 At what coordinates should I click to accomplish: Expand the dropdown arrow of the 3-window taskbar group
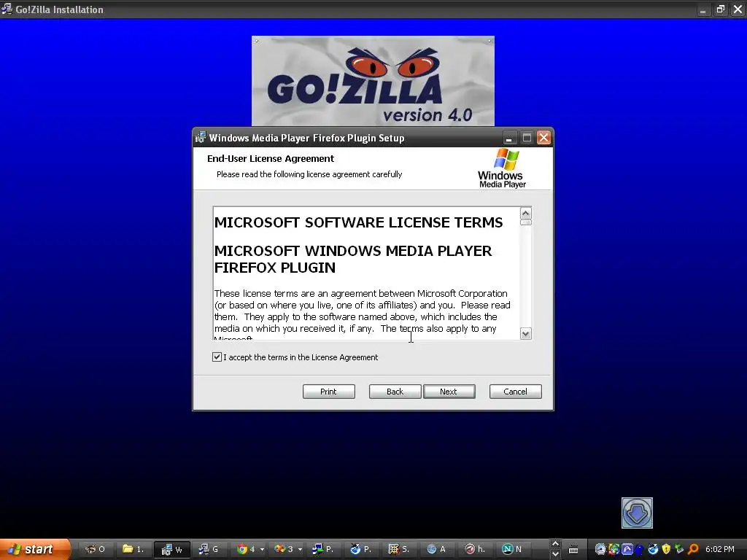pos(300,550)
